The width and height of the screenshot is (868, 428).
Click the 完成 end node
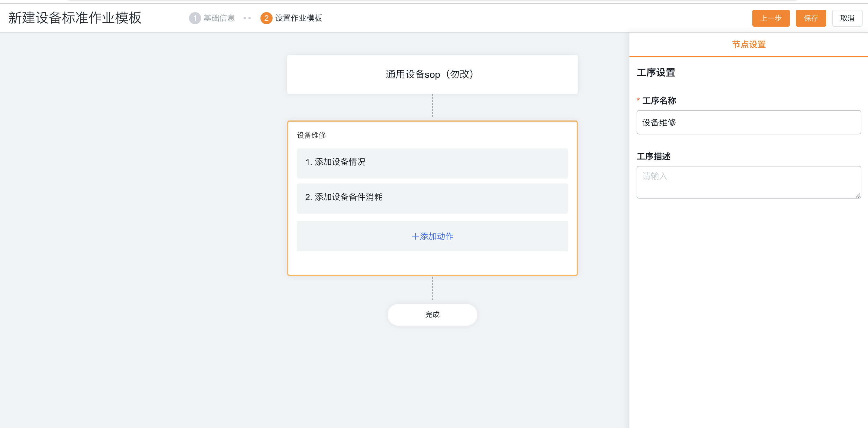(432, 314)
